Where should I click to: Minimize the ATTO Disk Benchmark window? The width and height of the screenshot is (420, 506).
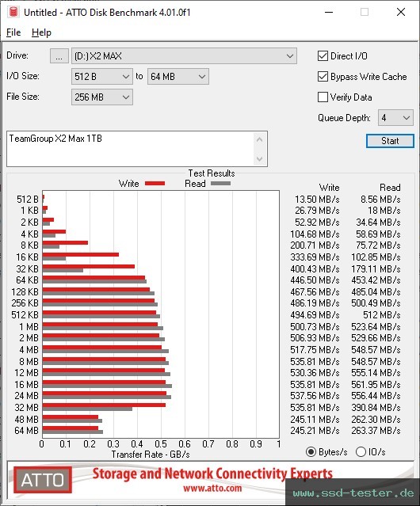[x=329, y=12]
